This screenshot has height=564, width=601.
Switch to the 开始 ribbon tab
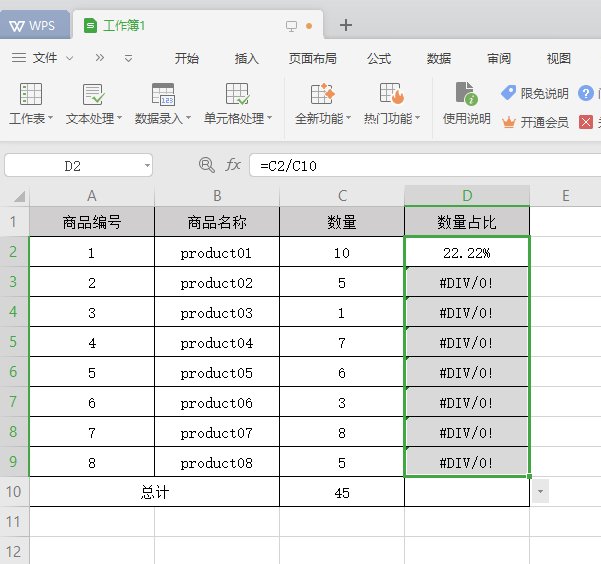[x=187, y=58]
